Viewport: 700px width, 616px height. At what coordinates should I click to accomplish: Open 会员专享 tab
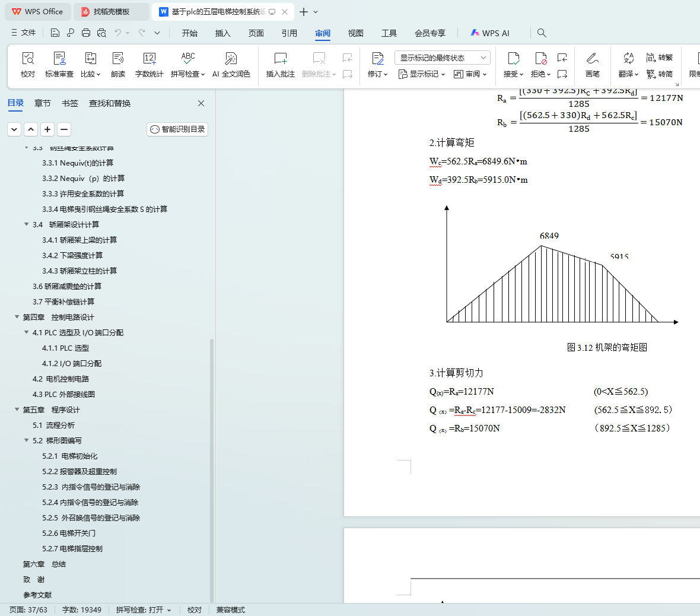(x=430, y=33)
